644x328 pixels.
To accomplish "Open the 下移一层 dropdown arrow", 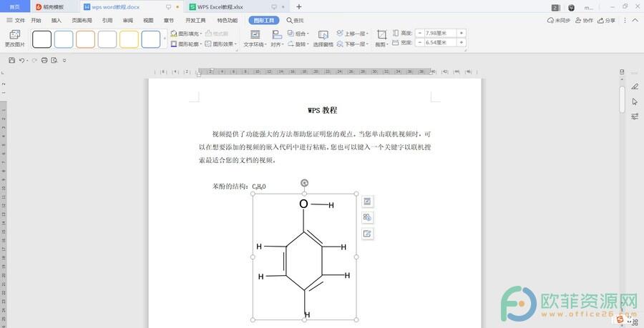I will point(367,44).
